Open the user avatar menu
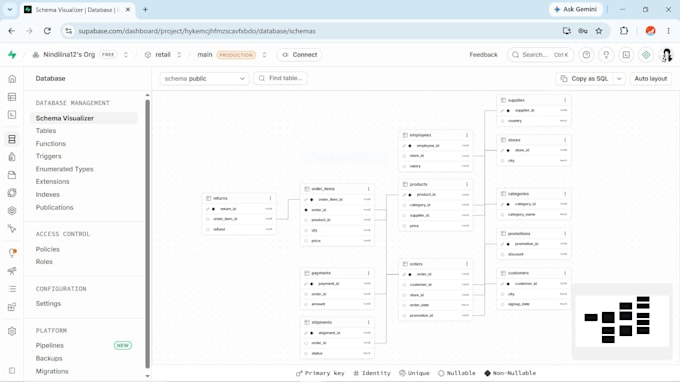680x382 pixels. [667, 55]
